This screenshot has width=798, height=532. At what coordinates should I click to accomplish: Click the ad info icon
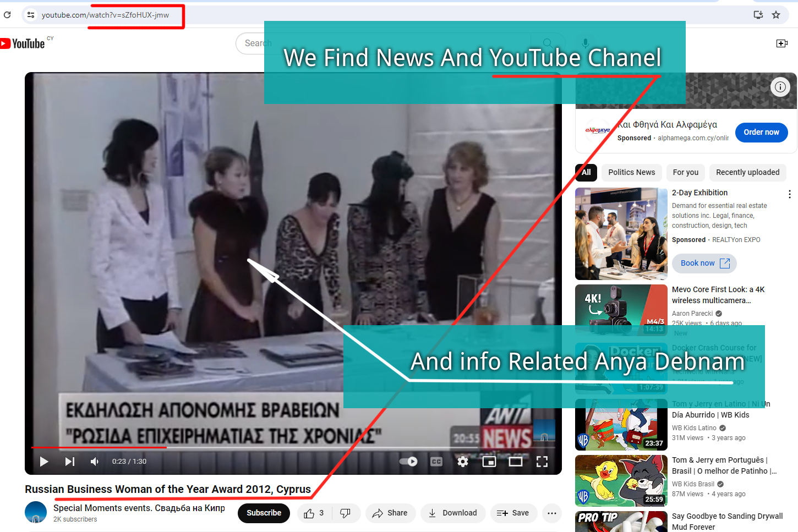pos(780,87)
